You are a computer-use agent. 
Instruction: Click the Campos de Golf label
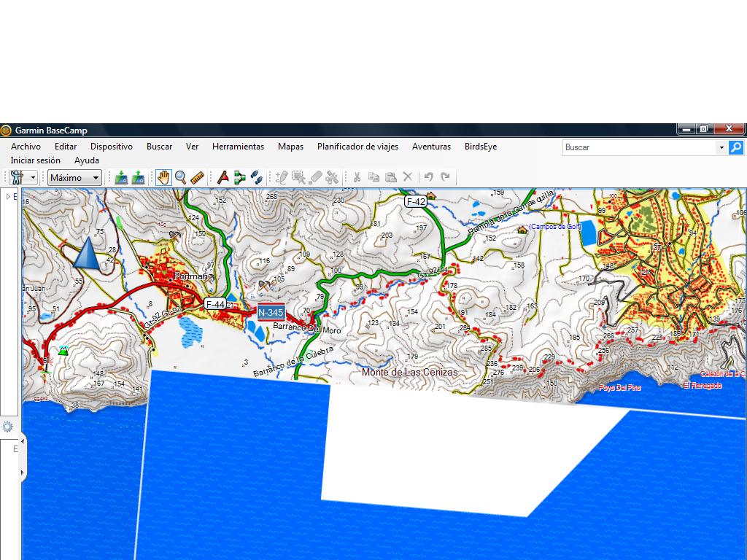554,227
